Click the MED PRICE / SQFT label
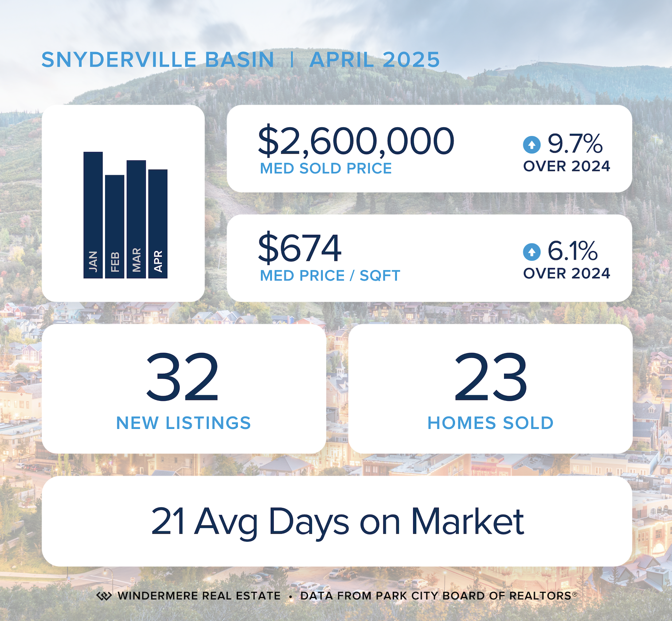The height and width of the screenshot is (621, 672). coord(330,276)
